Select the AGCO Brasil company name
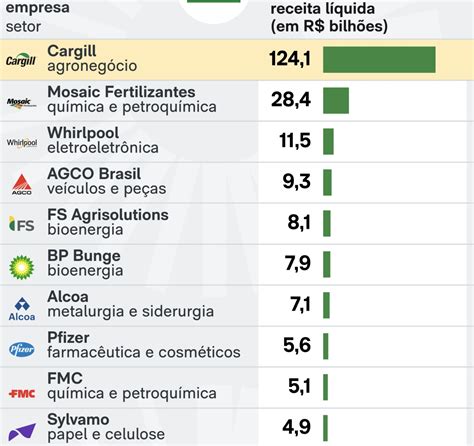Image resolution: width=474 pixels, height=446 pixels. pyautogui.click(x=94, y=174)
